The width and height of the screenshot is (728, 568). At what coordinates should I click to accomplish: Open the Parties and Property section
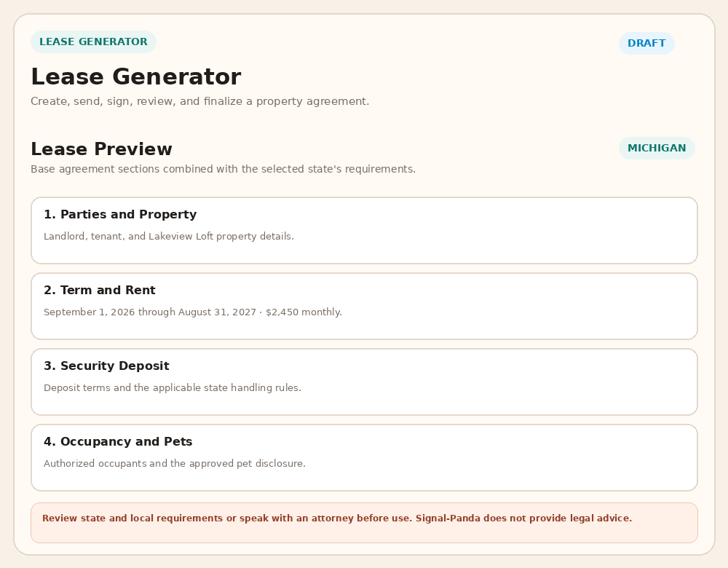[364, 230]
